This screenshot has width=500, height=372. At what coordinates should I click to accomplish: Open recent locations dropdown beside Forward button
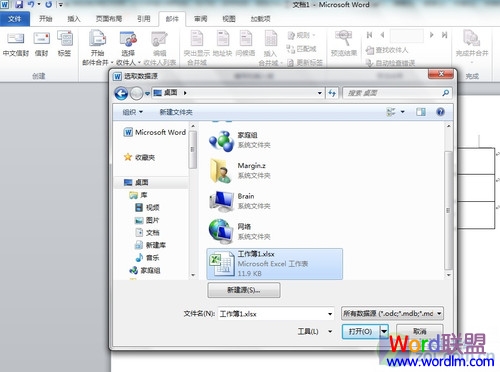(147, 94)
